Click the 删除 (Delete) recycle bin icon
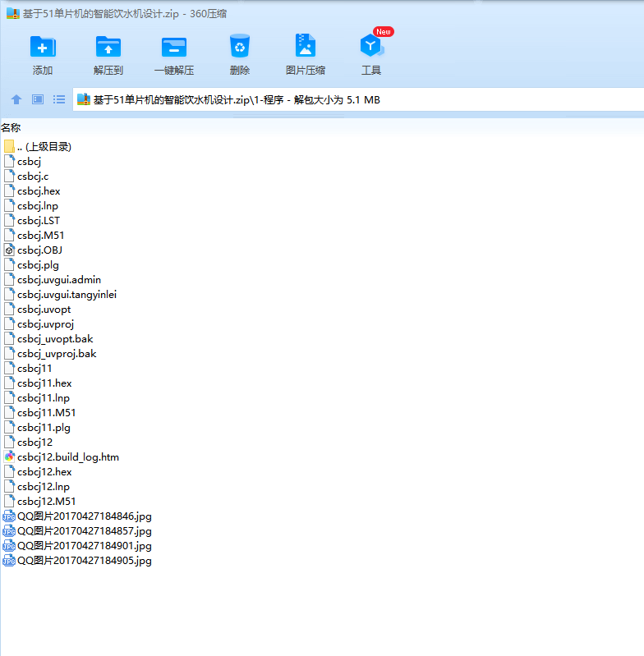The height and width of the screenshot is (656, 644). (240, 46)
